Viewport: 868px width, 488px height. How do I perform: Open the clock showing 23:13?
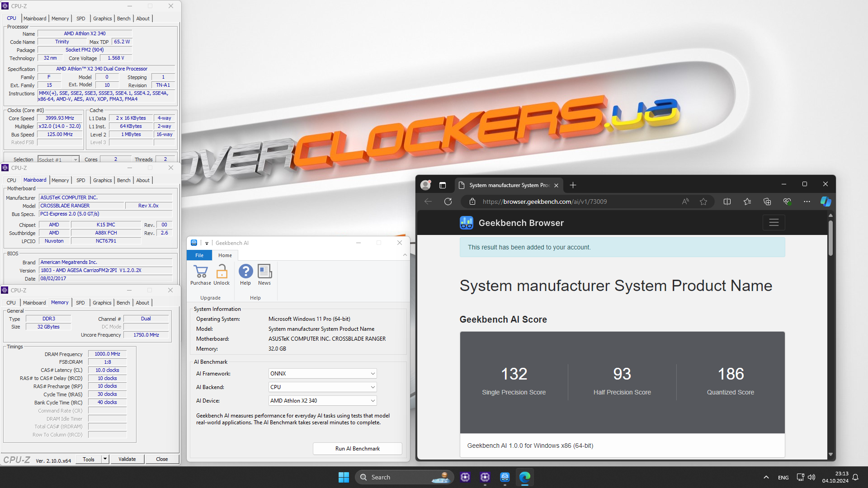835,477
